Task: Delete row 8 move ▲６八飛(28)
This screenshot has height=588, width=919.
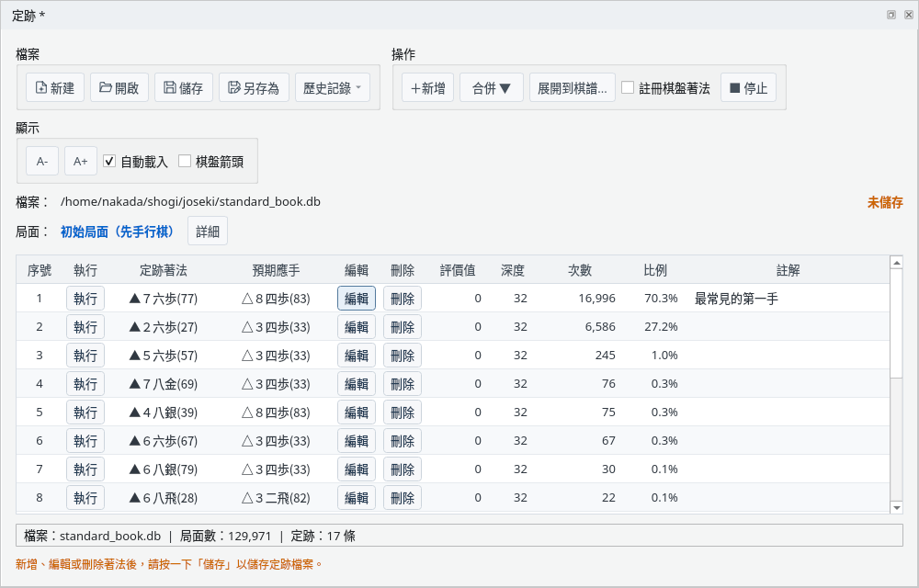Action: point(403,498)
